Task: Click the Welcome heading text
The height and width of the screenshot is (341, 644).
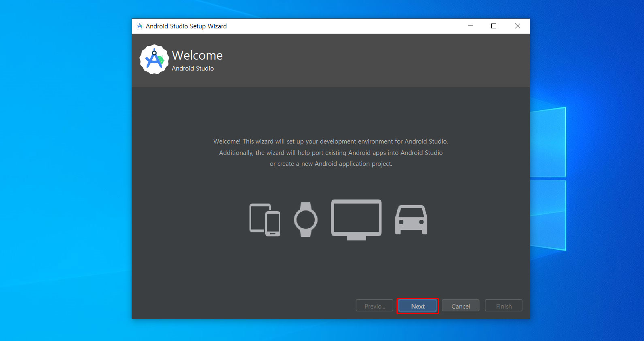Action: point(197,55)
